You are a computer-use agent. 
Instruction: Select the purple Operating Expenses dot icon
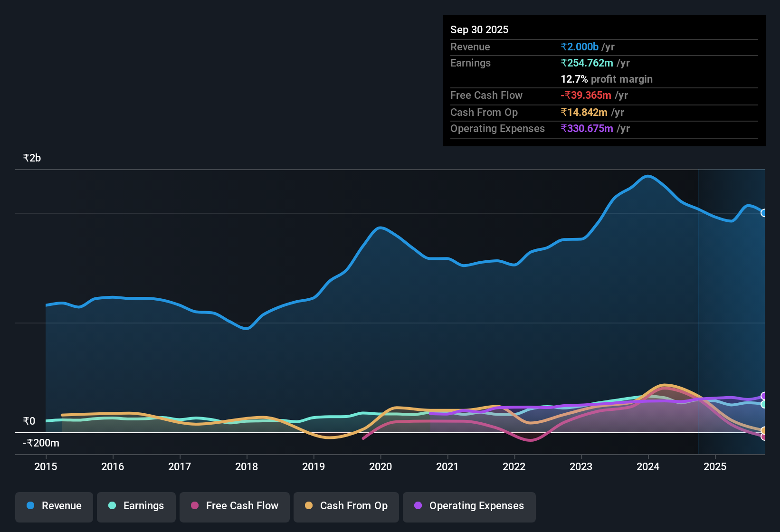coord(418,506)
